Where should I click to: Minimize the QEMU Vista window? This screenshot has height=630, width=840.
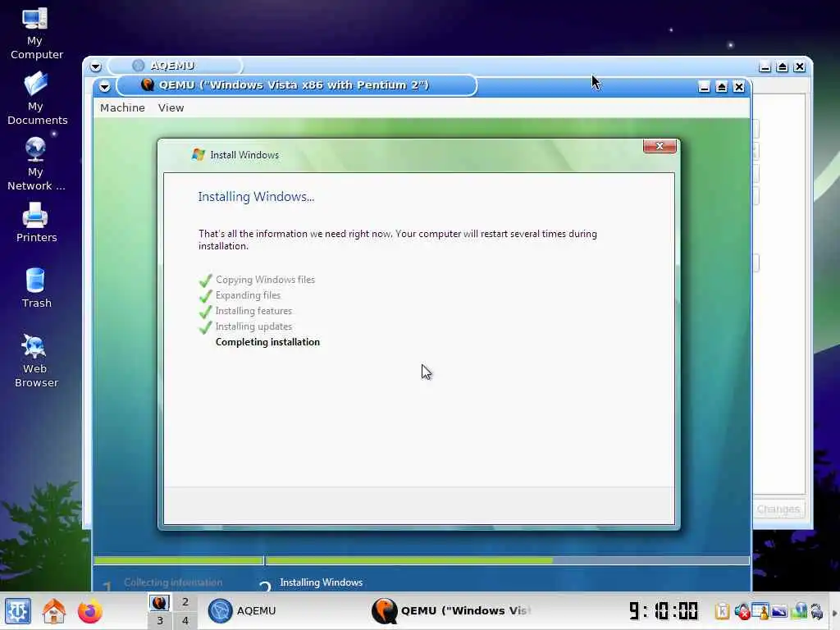(x=705, y=87)
